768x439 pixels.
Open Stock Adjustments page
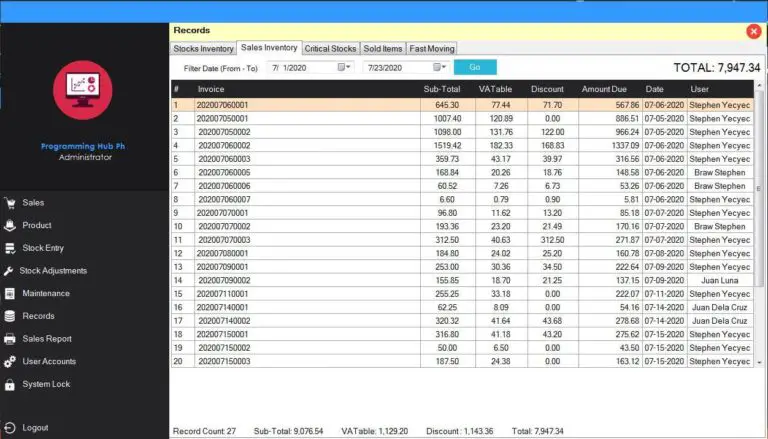click(x=53, y=271)
